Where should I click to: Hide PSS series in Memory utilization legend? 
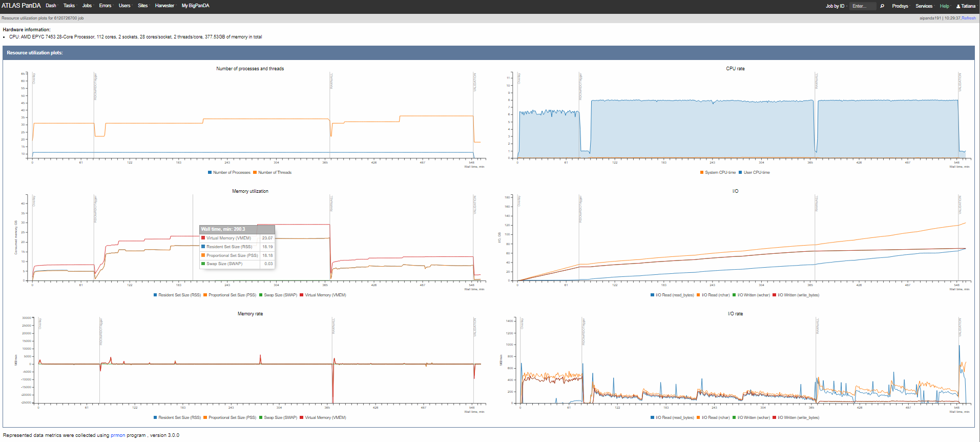(230, 295)
